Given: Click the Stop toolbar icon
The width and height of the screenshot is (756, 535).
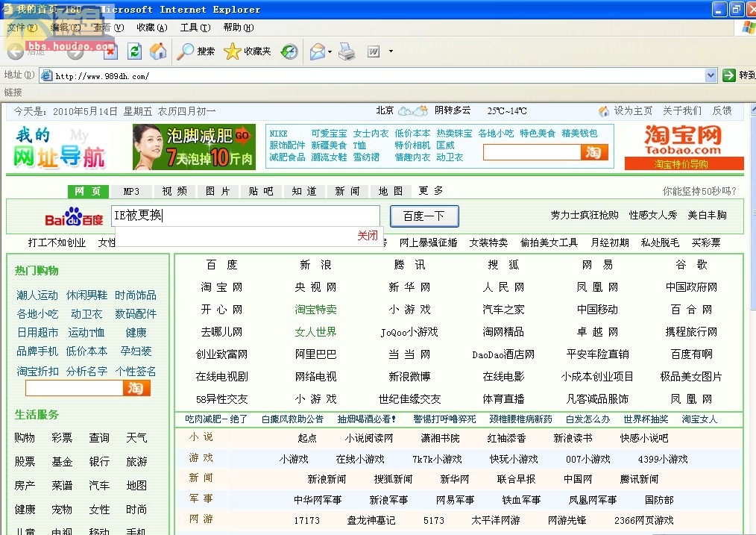Looking at the screenshot, I should click(x=110, y=51).
